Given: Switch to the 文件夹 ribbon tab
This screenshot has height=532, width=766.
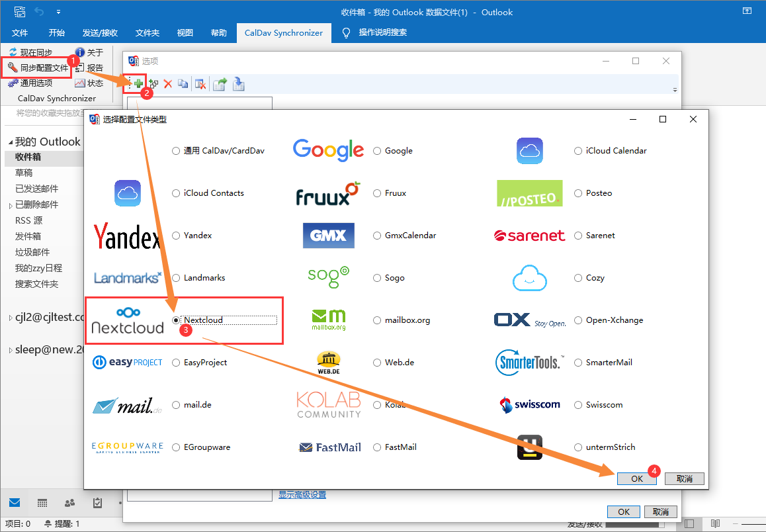Looking at the screenshot, I should pyautogui.click(x=147, y=32).
